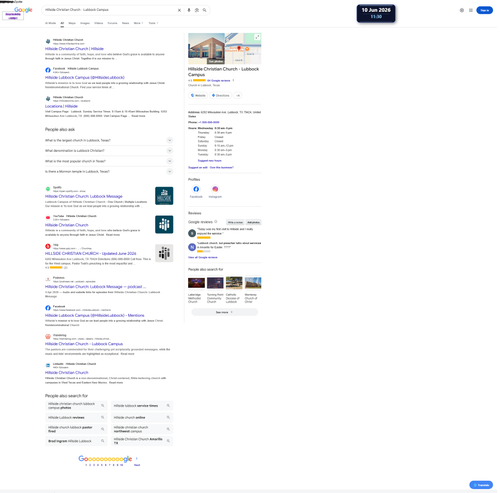The width and height of the screenshot is (500, 493).
Task: Click the Translate button at bottom right
Action: coord(481,485)
